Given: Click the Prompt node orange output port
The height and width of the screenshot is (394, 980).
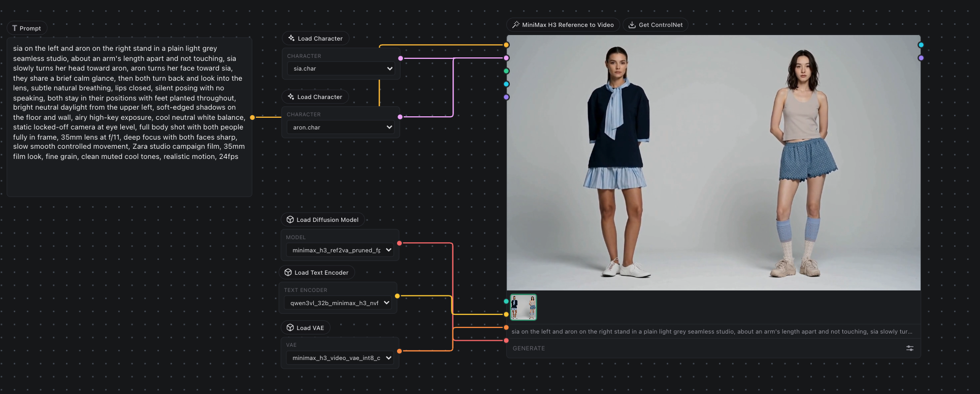Looking at the screenshot, I should (252, 117).
